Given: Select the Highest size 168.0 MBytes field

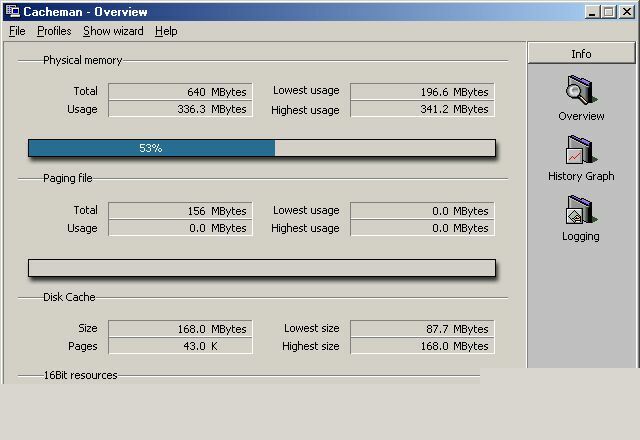Looking at the screenshot, I should pyautogui.click(x=422, y=346).
